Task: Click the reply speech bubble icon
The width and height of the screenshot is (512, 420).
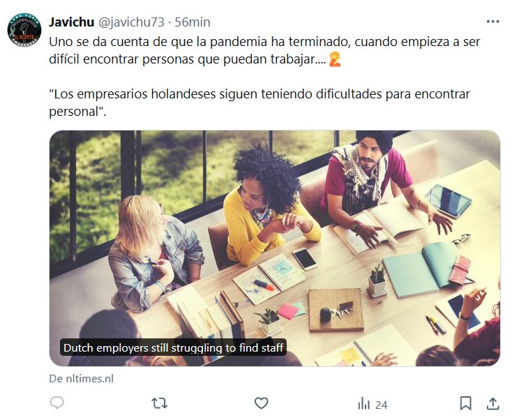Action: click(57, 403)
